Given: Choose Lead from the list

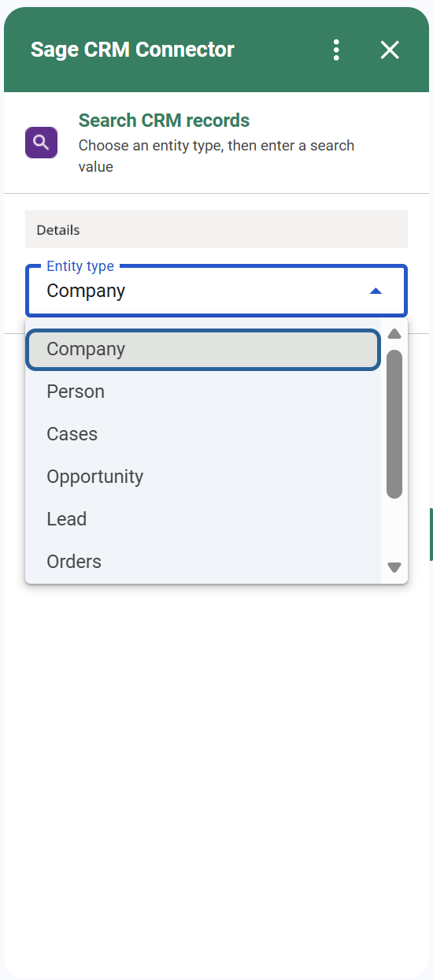Looking at the screenshot, I should pos(203,519).
